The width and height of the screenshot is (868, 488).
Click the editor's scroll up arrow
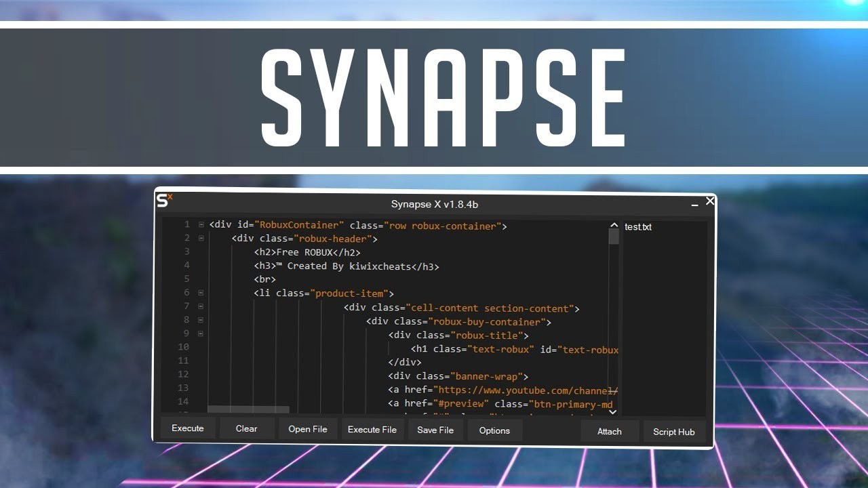[x=613, y=226]
